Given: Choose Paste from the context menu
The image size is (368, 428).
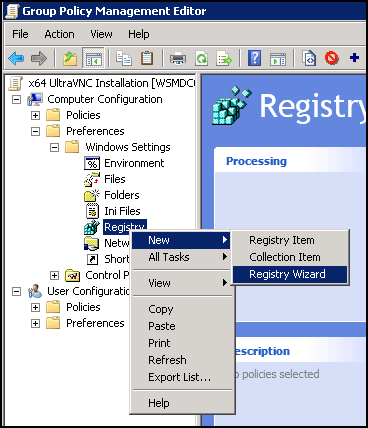Looking at the screenshot, I should (181, 326).
